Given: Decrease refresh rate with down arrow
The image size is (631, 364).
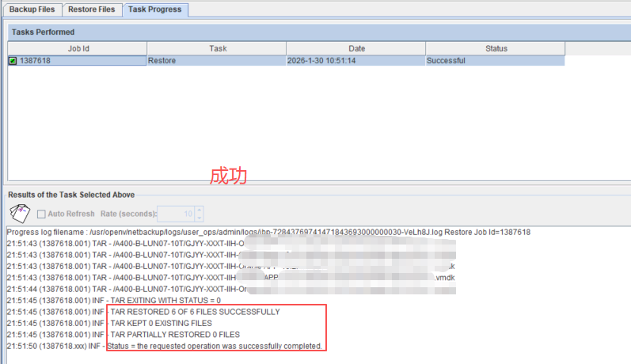Looking at the screenshot, I should coord(200,218).
